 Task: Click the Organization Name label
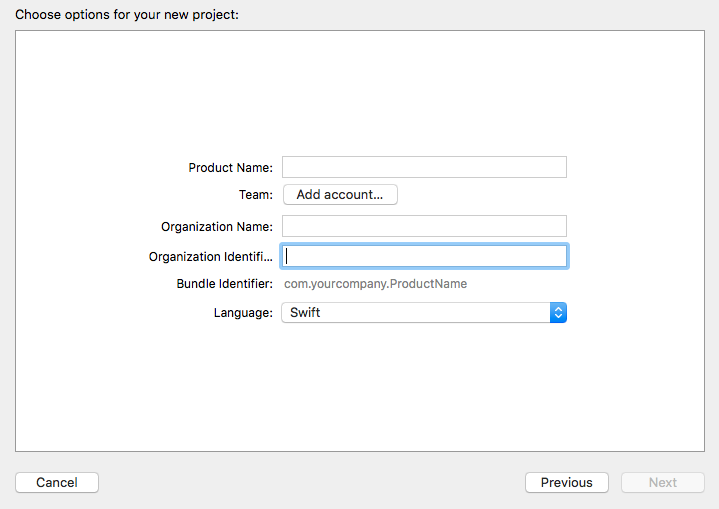(217, 227)
